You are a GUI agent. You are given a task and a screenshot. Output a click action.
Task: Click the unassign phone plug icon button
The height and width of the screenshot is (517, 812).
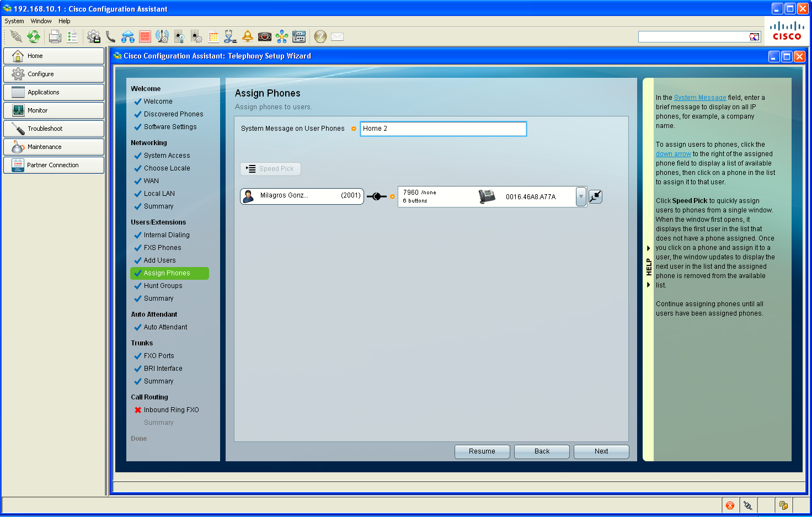pyautogui.click(x=595, y=196)
